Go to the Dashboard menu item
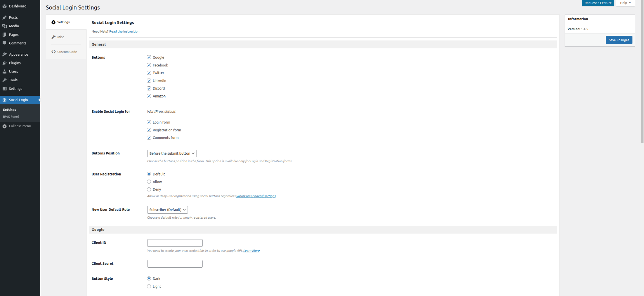Viewport: 644px width, 296px height. [20, 6]
